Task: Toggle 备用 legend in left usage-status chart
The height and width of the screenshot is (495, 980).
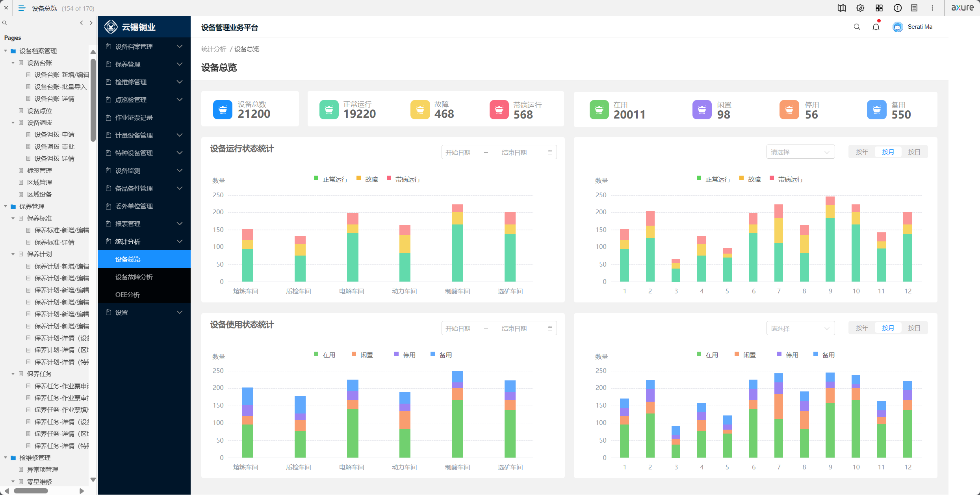Action: point(441,355)
